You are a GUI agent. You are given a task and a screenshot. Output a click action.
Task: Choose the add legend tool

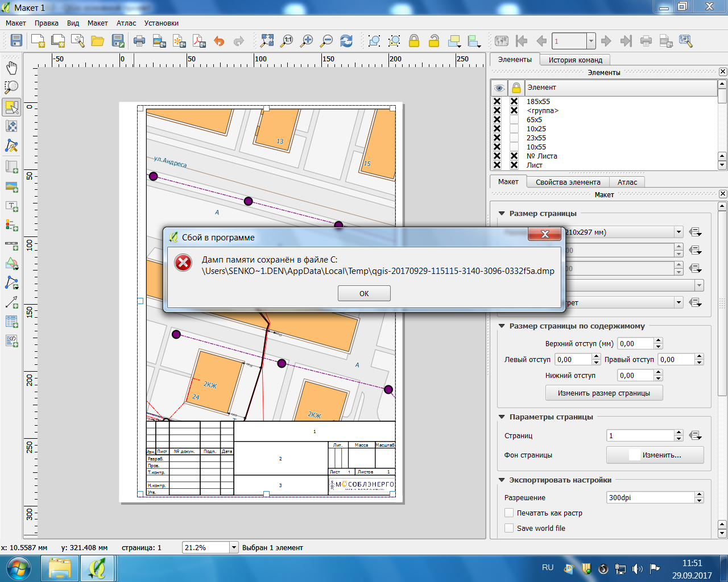coord(11,226)
